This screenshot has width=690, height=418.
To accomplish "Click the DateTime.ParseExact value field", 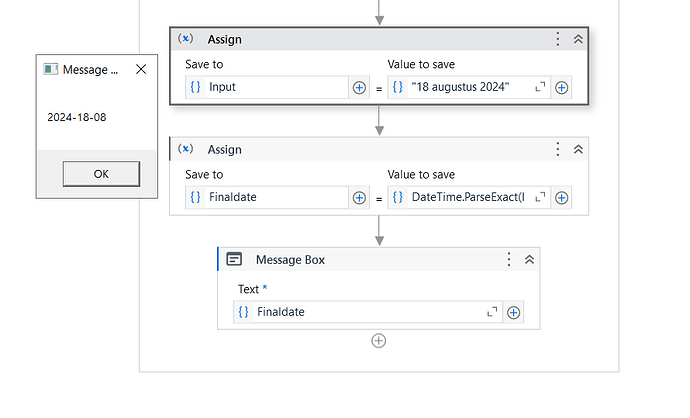I will click(476, 197).
